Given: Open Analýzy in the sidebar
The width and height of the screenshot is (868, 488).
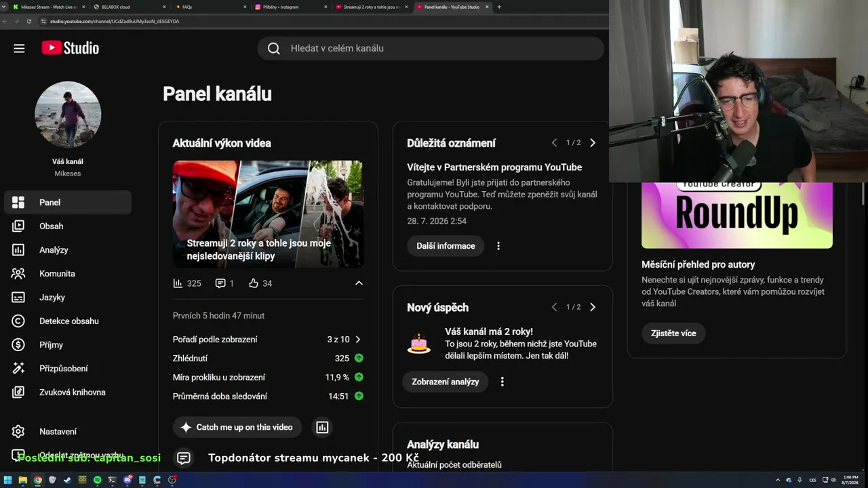Looking at the screenshot, I should tap(68, 250).
